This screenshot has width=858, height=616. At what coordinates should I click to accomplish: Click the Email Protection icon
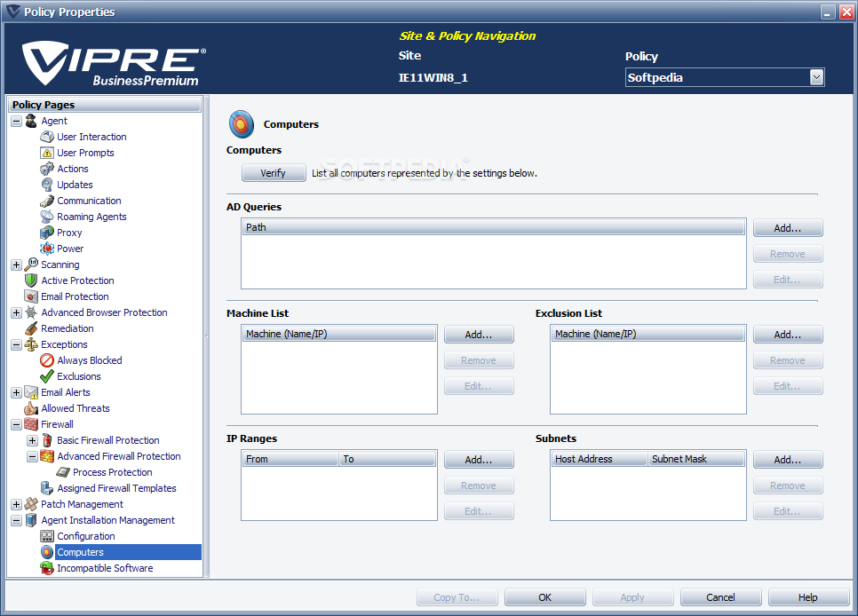[31, 296]
